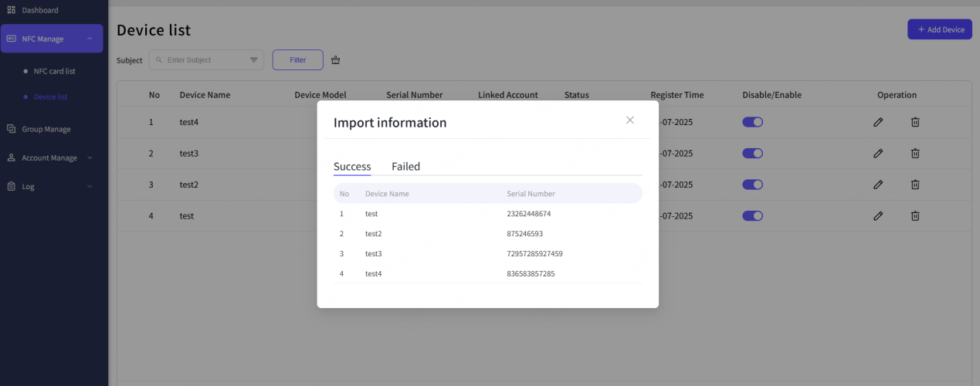The height and width of the screenshot is (386, 980).
Task: Click the filter lines icon in Subject field
Action: tap(254, 60)
